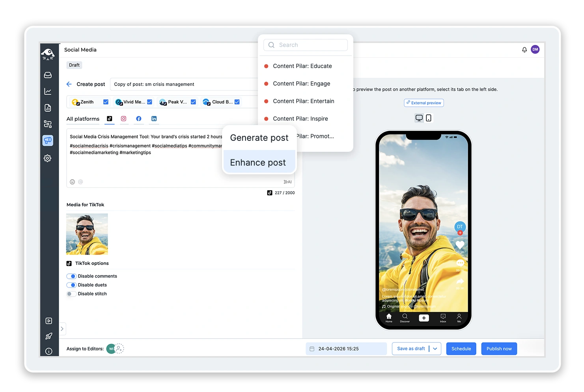Click the app logo at top of sidebar
This screenshot has height=392, width=584.
click(48, 54)
